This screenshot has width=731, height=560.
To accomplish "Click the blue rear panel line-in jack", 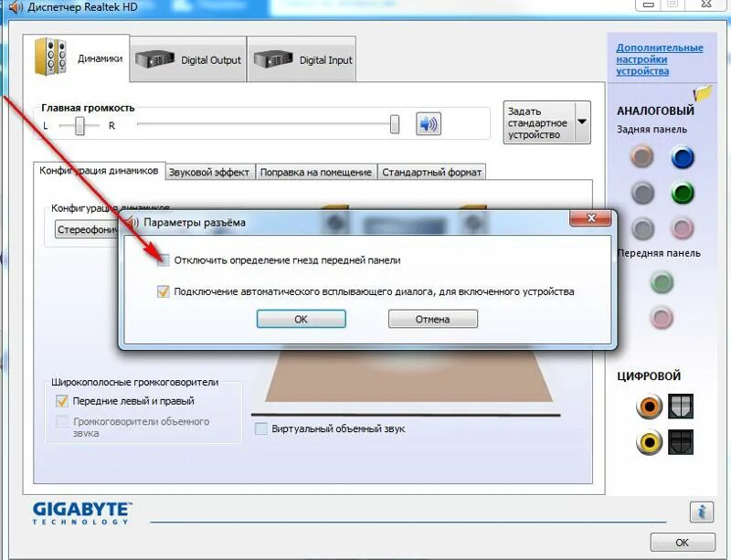I will click(683, 157).
